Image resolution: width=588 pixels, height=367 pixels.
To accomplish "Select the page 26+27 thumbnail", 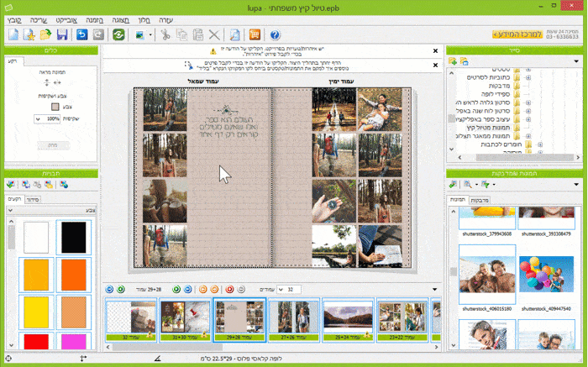I will (x=293, y=320).
